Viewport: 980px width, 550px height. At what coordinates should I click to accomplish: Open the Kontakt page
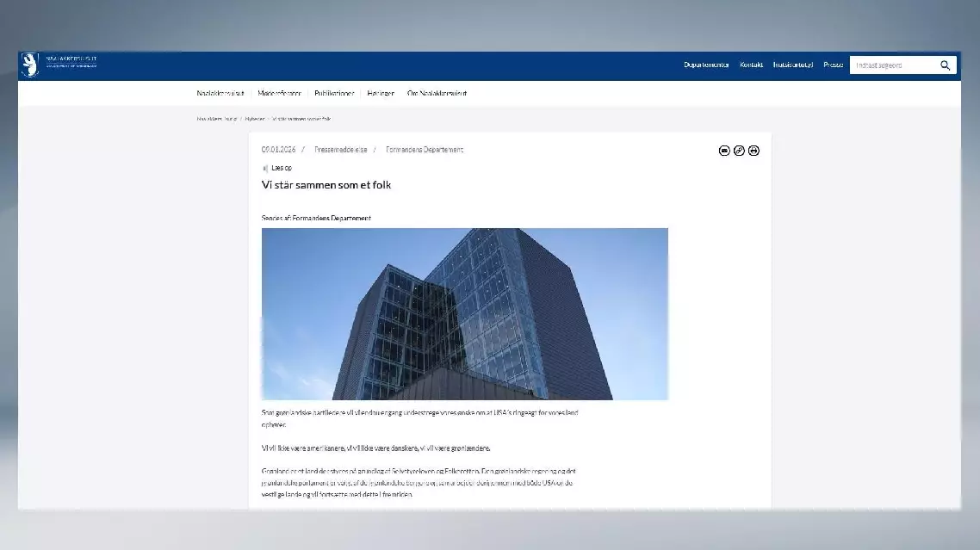751,65
